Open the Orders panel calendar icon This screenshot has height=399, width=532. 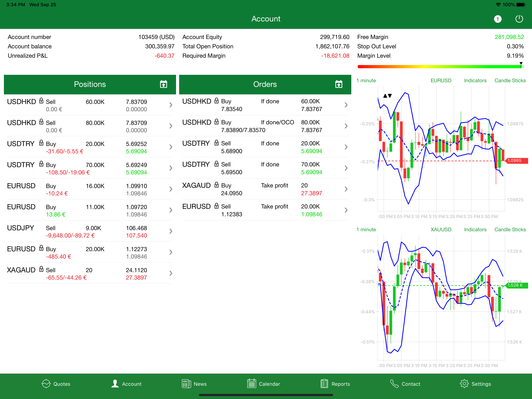(x=339, y=84)
